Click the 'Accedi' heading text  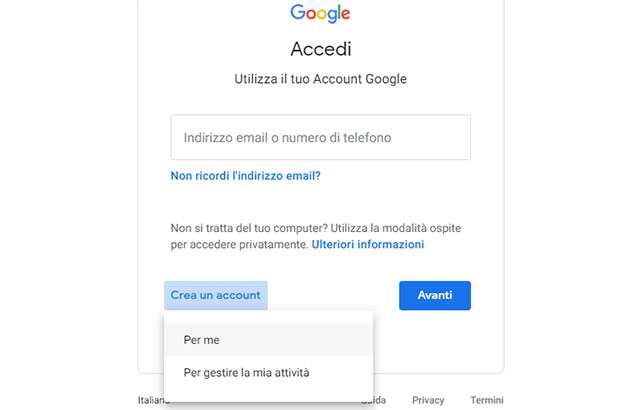click(x=321, y=49)
